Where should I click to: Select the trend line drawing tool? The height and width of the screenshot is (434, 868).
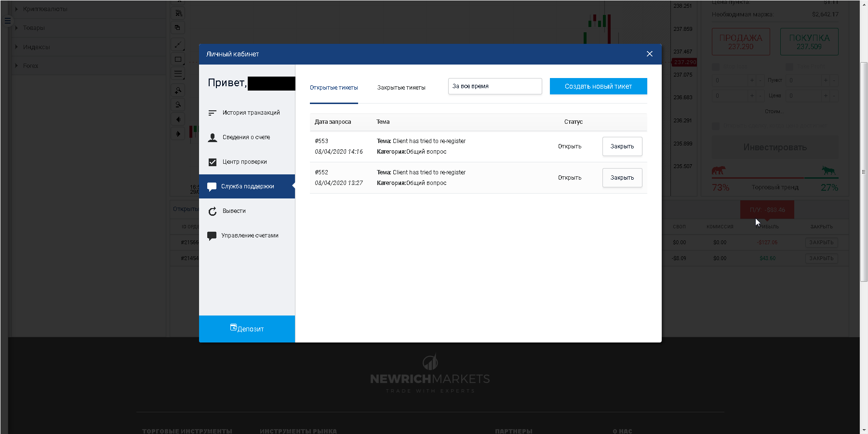click(x=178, y=45)
